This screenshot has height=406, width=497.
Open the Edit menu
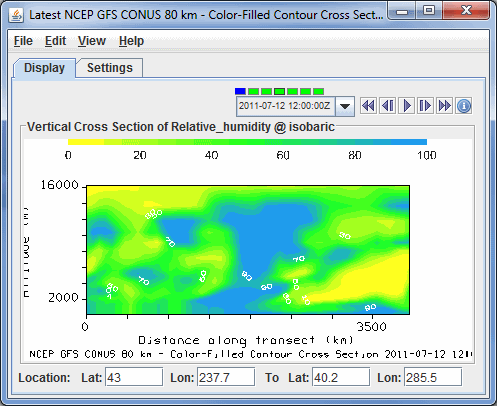55,41
